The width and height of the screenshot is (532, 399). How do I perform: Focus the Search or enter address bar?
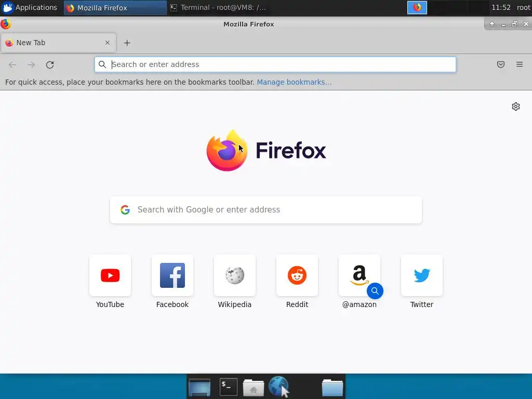[275, 64]
